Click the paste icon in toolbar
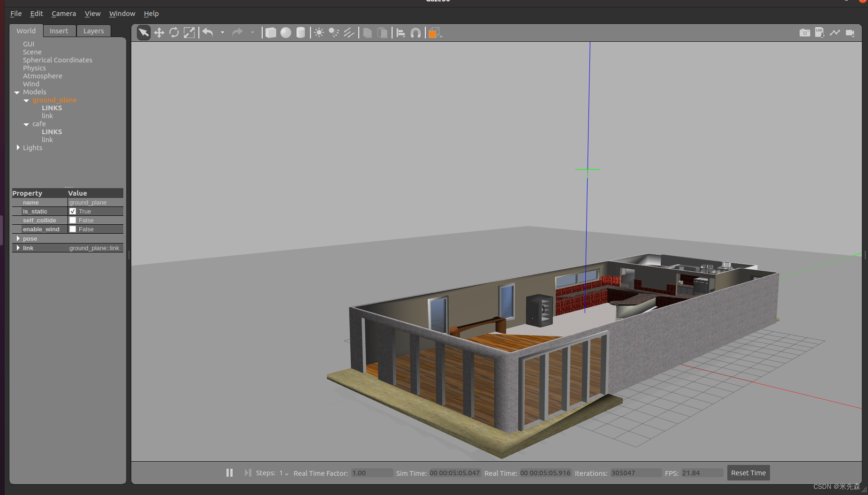 point(383,32)
